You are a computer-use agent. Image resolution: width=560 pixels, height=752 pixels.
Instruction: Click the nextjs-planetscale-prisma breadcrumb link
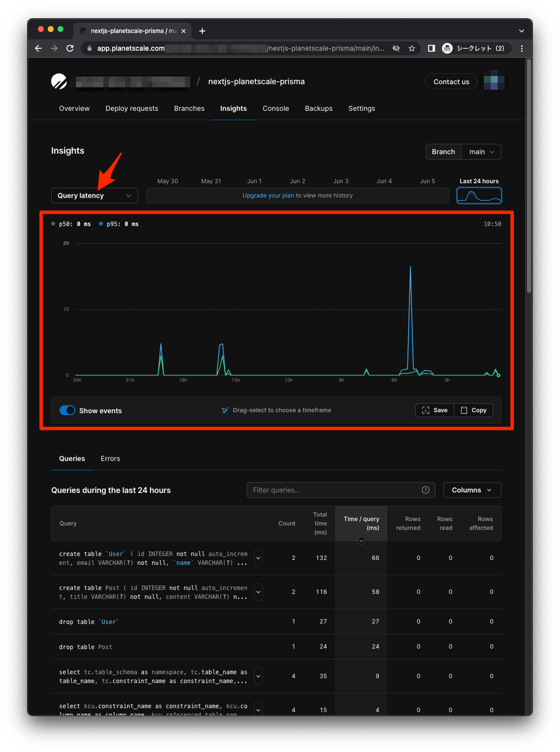[256, 81]
